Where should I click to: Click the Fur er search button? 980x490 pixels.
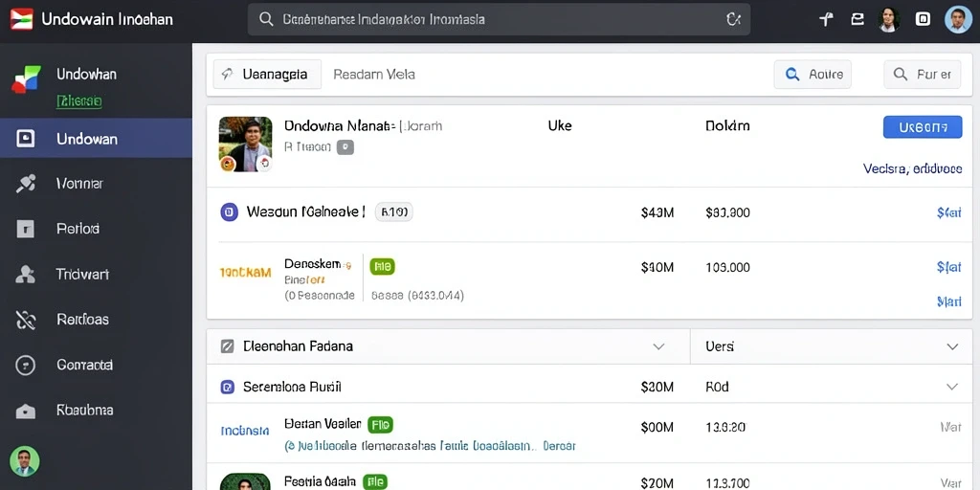(922, 75)
